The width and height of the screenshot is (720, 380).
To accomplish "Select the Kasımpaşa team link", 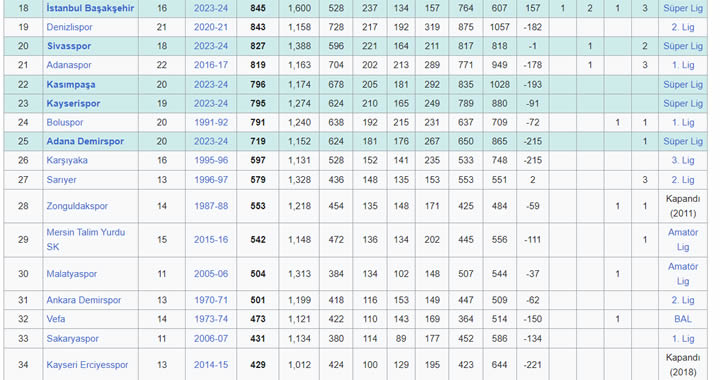I will (71, 84).
